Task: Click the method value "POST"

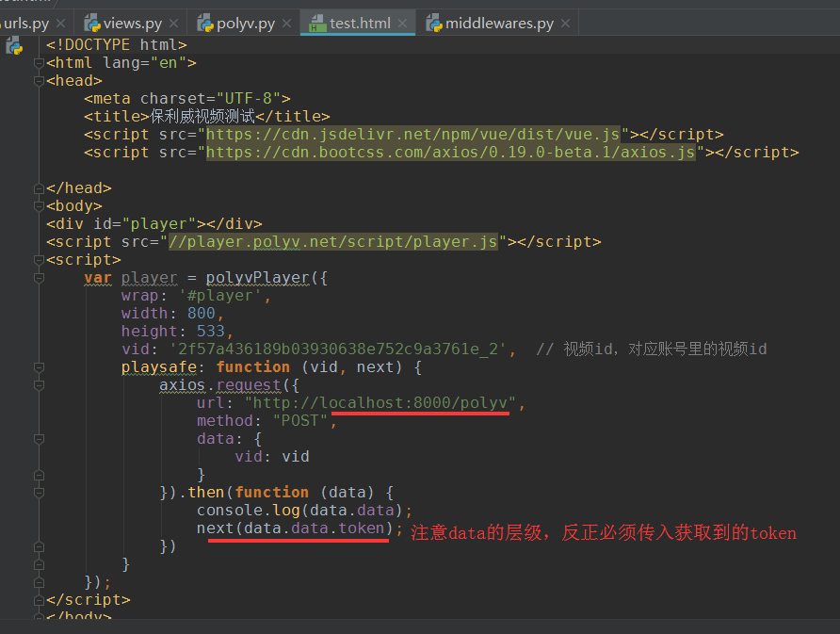Action: pyautogui.click(x=300, y=421)
